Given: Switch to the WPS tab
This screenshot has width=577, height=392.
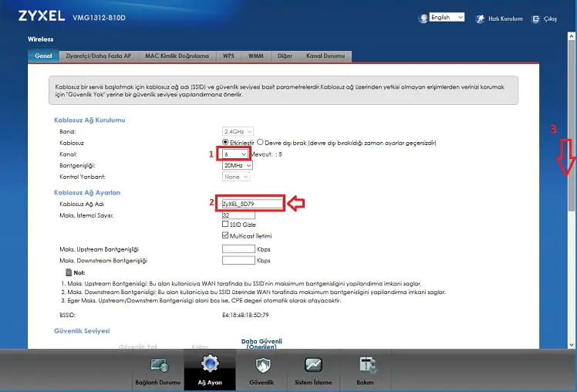Looking at the screenshot, I should (228, 56).
